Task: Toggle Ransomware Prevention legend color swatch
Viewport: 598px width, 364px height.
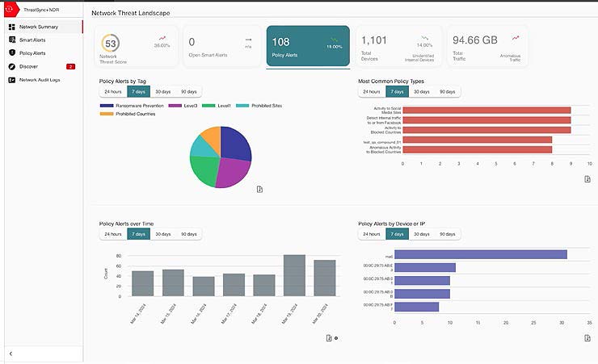Action: point(107,106)
